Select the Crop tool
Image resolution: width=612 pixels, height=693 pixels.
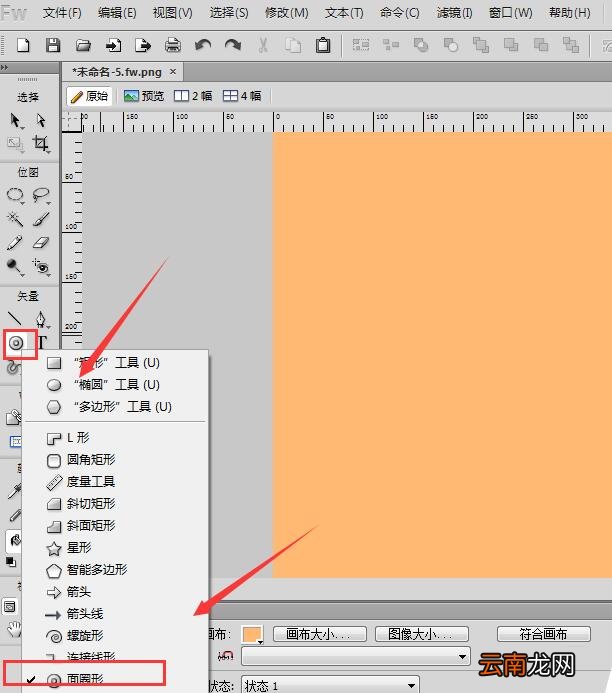click(41, 144)
